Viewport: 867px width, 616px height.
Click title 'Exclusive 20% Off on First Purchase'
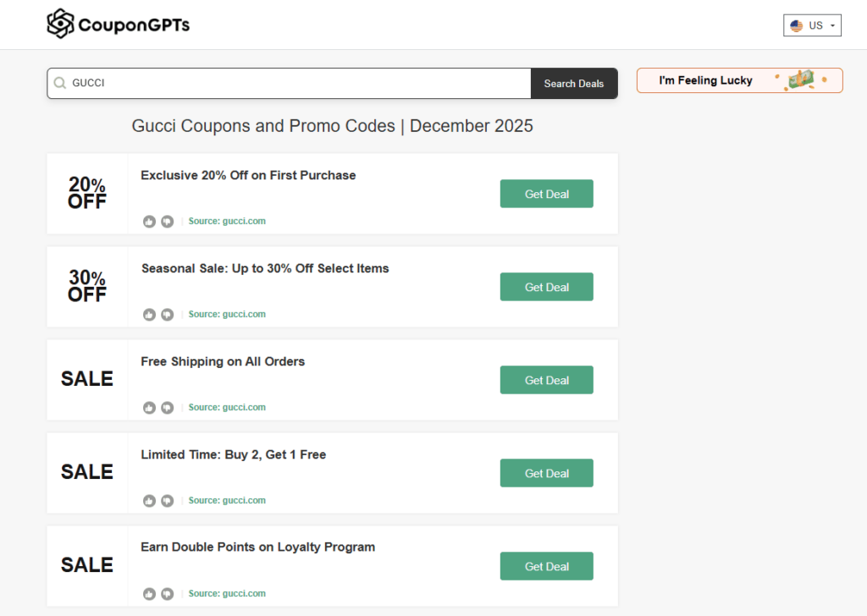(248, 176)
